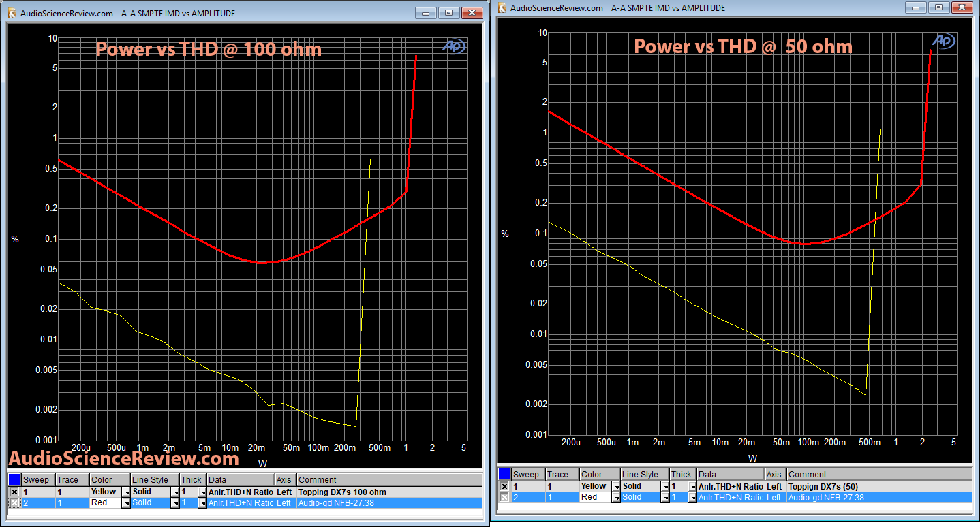Click the W axis label on the 50 ohm graph

[752, 458]
